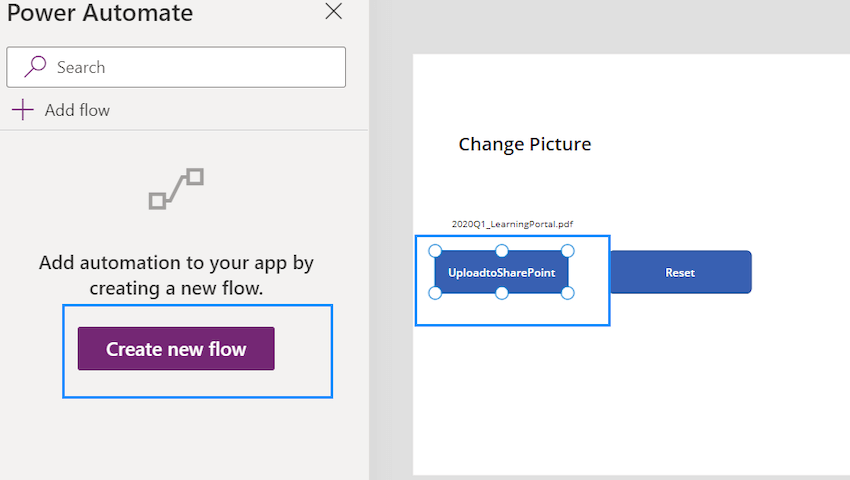Click bottom-left resize handle of UploadtoSharePoint
Image resolution: width=850 pixels, height=480 pixels.
(x=435, y=293)
